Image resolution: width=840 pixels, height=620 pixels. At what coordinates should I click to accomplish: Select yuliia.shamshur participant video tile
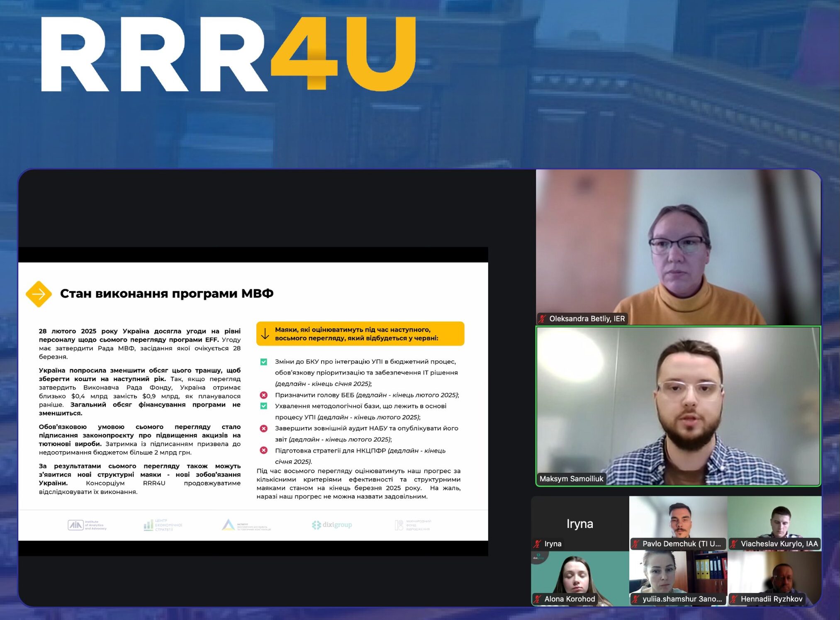click(678, 576)
